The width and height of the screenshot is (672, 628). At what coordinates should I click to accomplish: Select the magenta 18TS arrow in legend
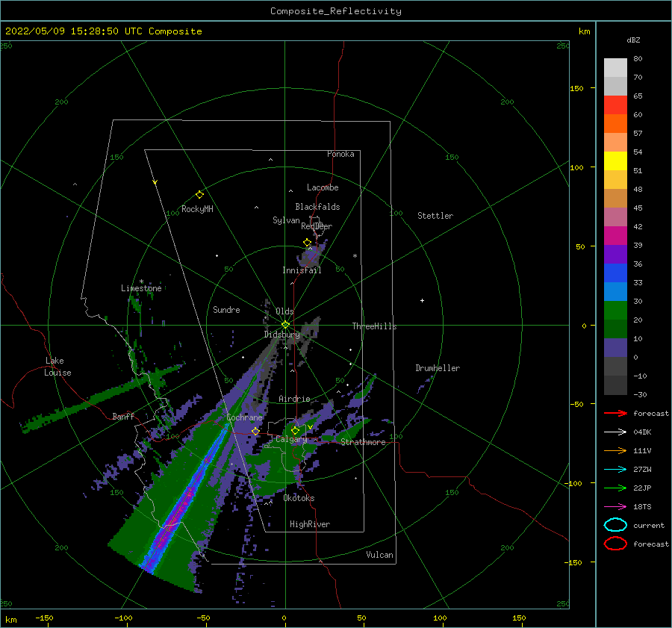tap(615, 507)
